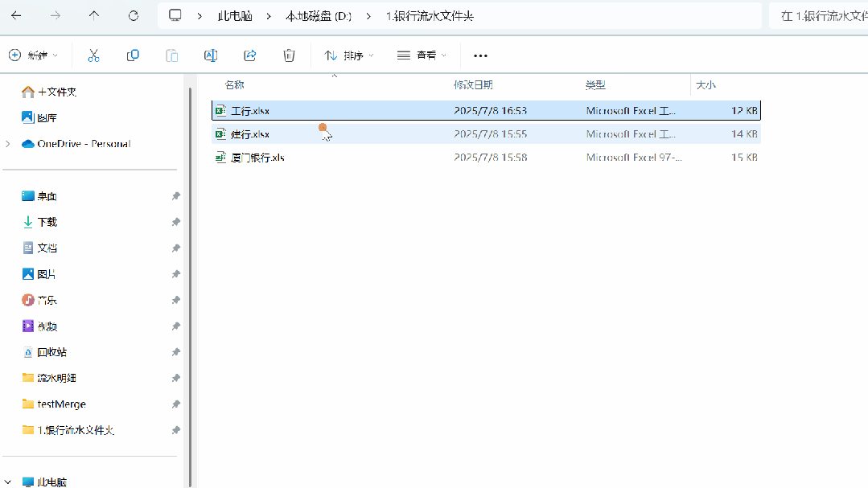
Task: Click the Paste icon
Action: point(171,55)
